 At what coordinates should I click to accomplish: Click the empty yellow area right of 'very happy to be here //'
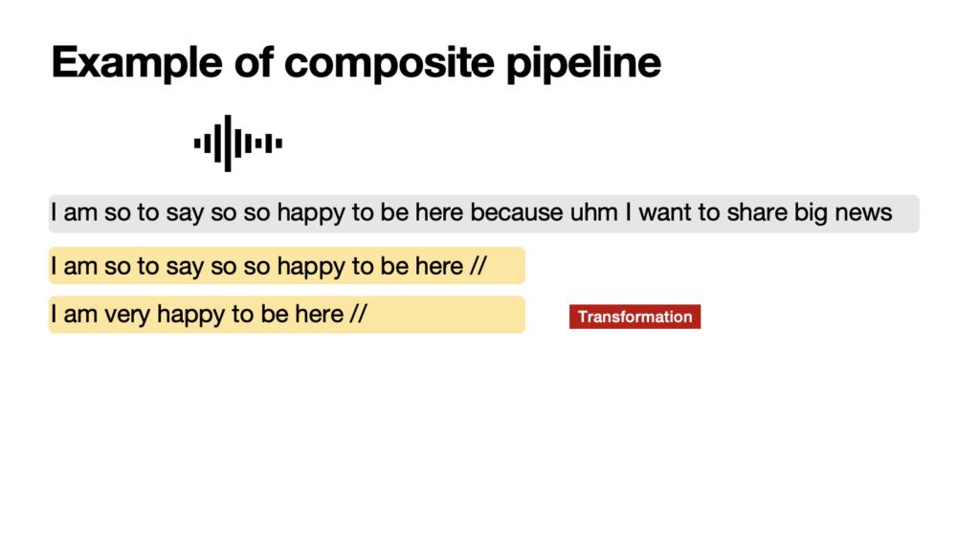pyautogui.click(x=447, y=315)
